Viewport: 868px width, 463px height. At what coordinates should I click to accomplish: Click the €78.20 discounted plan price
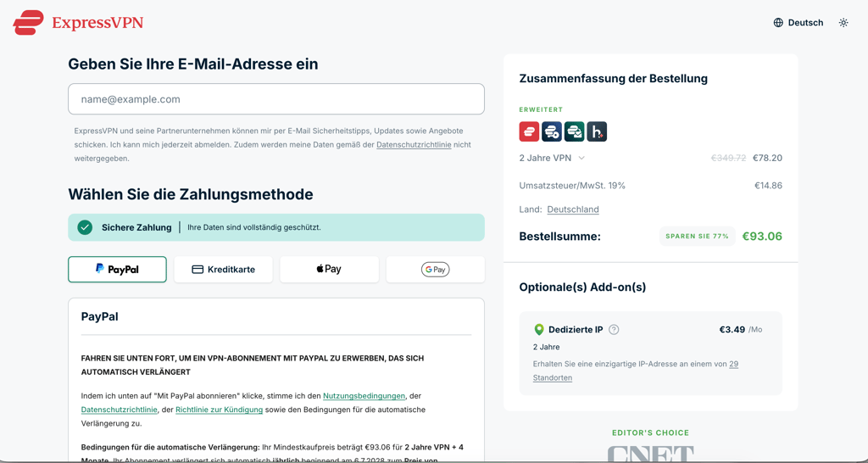point(767,158)
